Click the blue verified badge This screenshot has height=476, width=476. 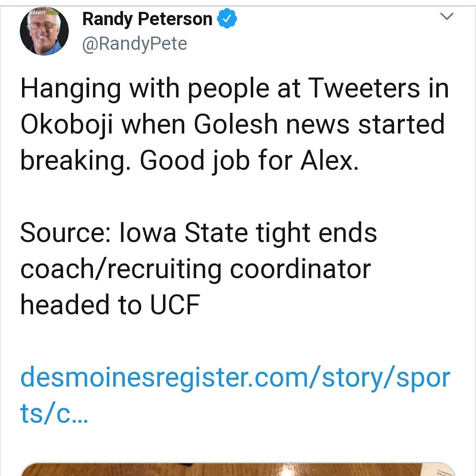click(227, 19)
